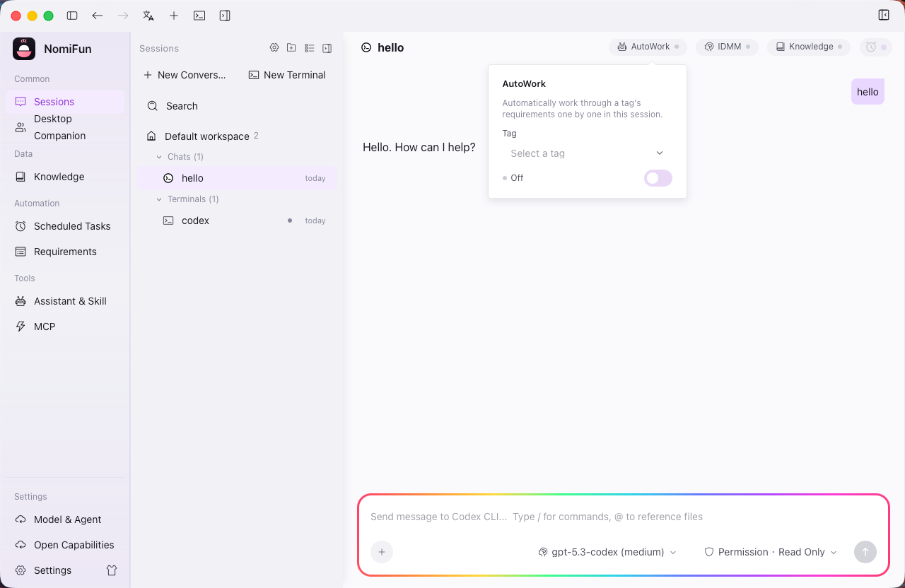This screenshot has width=905, height=588.
Task: Open Model & Agent settings
Action: click(65, 519)
